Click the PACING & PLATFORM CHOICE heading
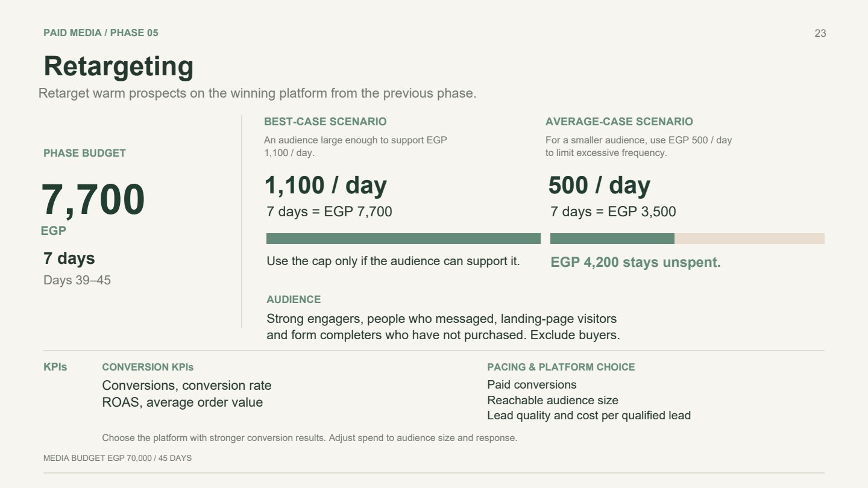 tap(561, 367)
